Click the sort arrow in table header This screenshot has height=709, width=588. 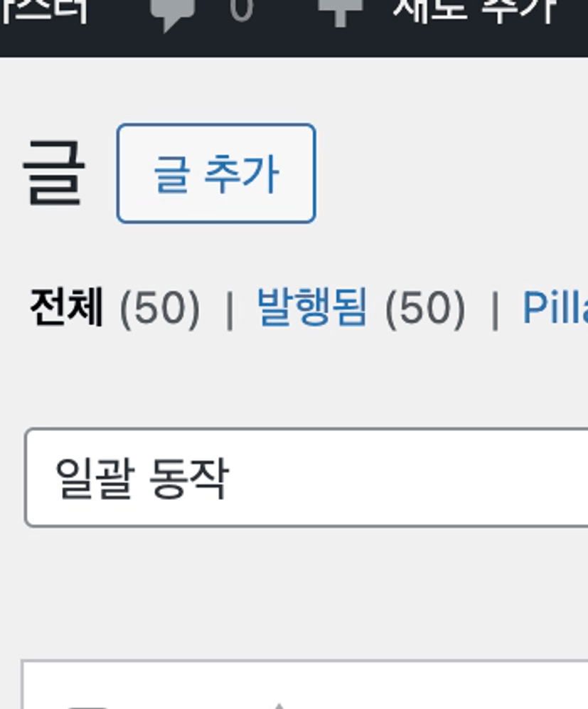tap(279, 704)
